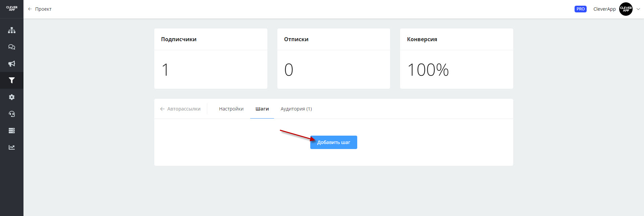Screen dimensions: 644x216
Task: Open the chats icon in sidebar
Action: click(12, 47)
